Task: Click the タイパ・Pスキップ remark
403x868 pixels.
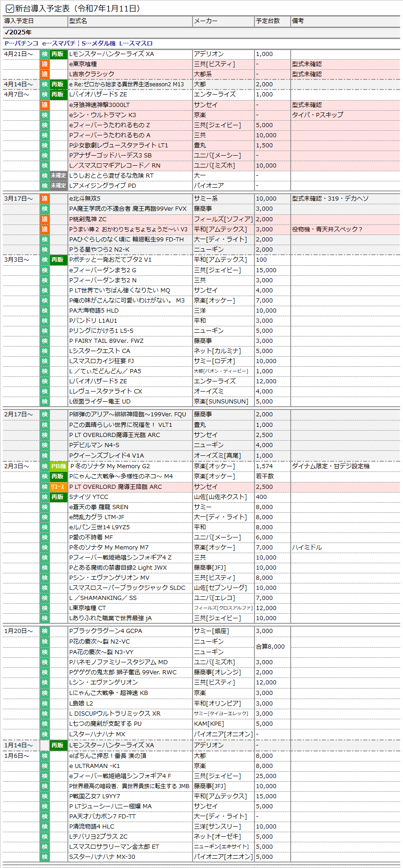Action: (x=317, y=115)
